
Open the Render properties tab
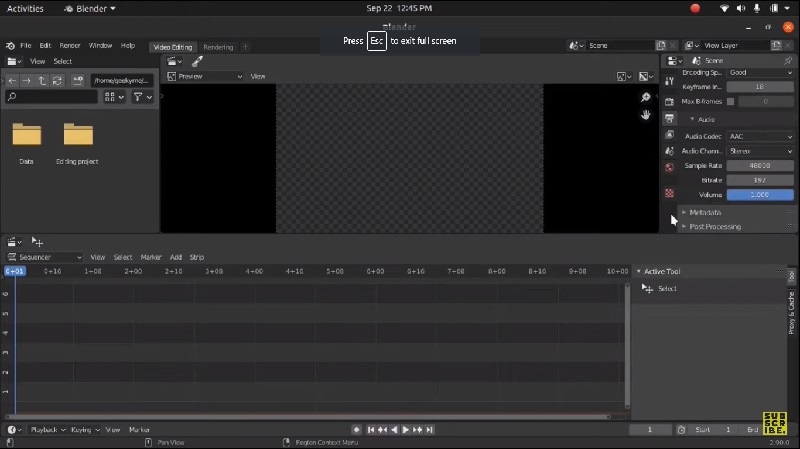[x=669, y=102]
